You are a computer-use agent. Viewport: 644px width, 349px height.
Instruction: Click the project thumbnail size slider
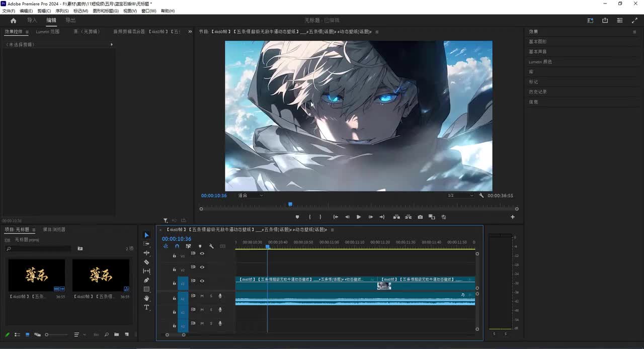click(x=47, y=335)
